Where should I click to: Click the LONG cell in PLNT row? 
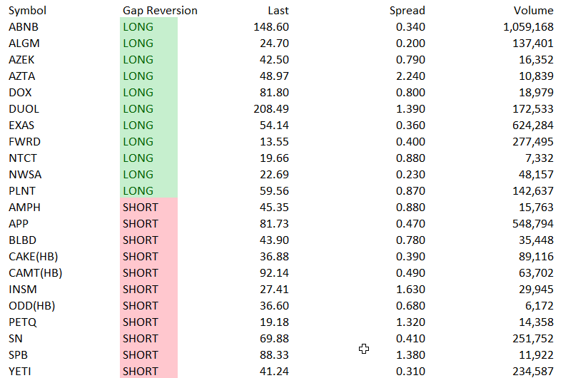click(x=149, y=191)
